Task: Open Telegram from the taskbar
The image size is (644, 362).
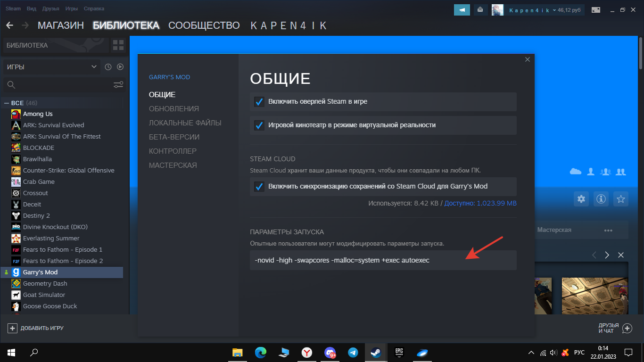Action: click(x=353, y=352)
